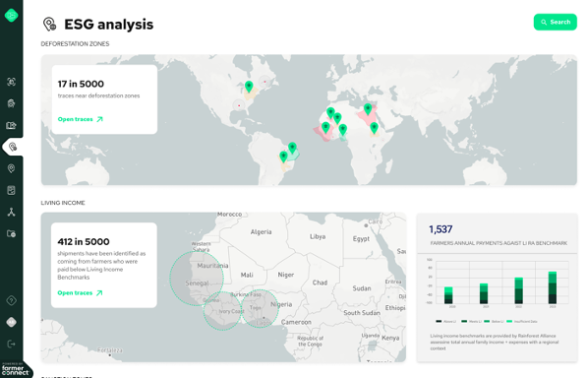Select the Ivory Coast dashed circle region
The height and width of the screenshot is (378, 588).
coord(222,311)
